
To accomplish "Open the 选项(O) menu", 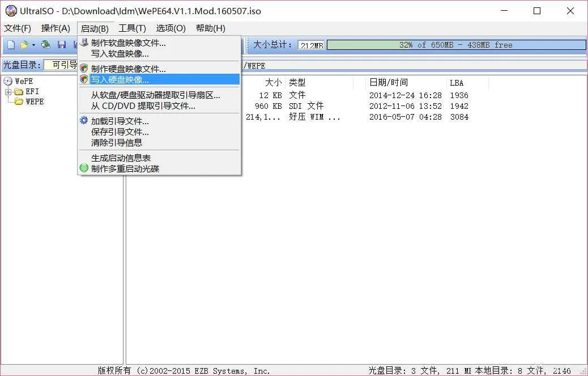I will coord(171,28).
